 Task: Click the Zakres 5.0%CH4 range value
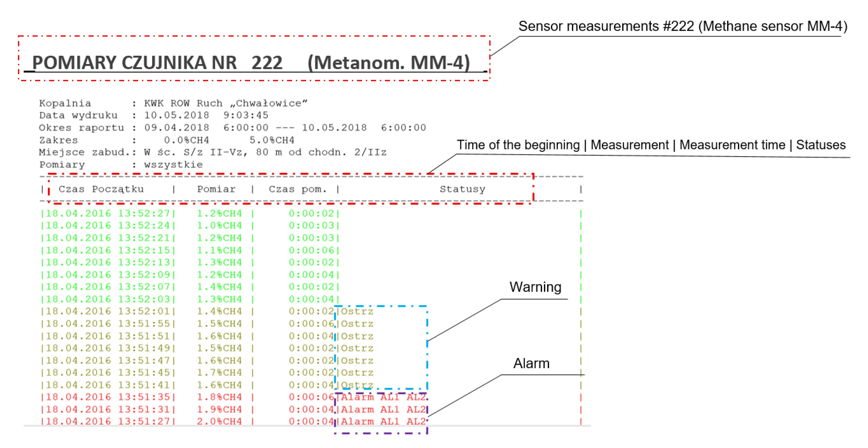click(272, 140)
